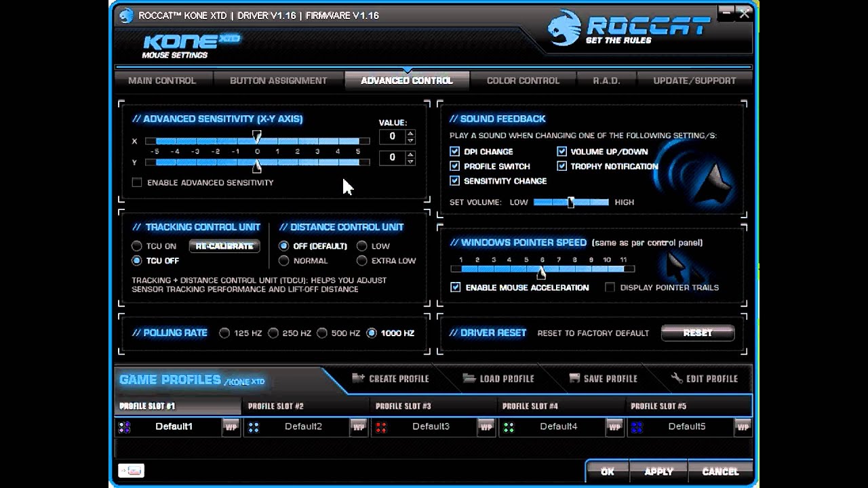Check Display Pointer Trails

click(610, 287)
